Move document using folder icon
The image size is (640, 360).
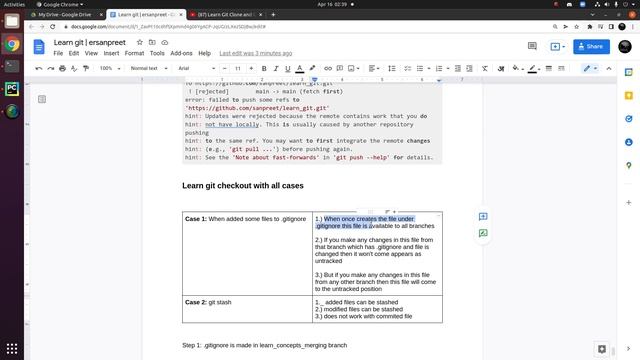[152, 42]
